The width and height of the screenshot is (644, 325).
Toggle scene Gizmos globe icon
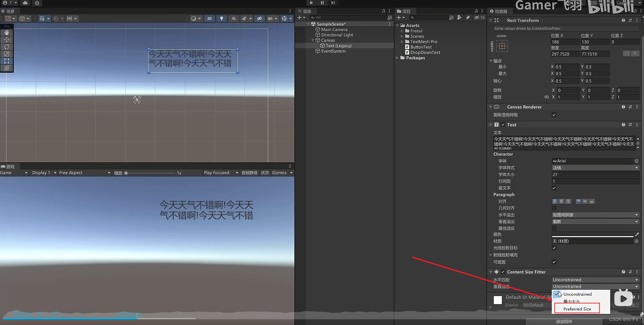coord(284,19)
